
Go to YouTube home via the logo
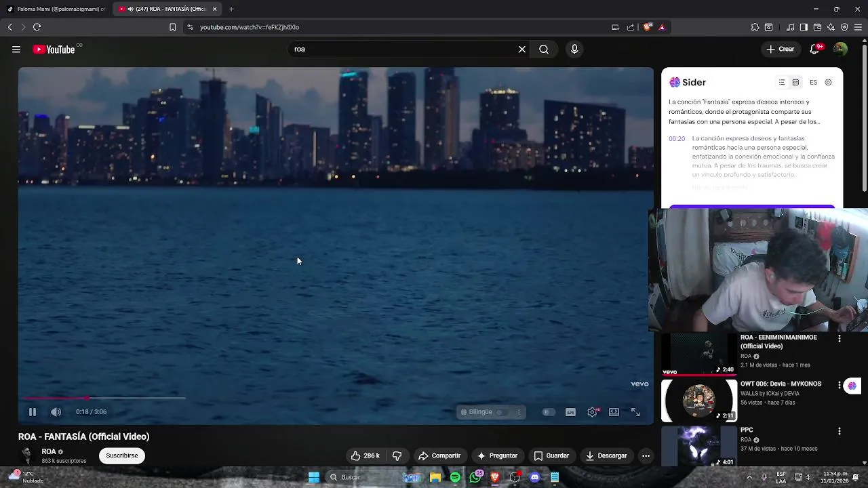coord(54,49)
